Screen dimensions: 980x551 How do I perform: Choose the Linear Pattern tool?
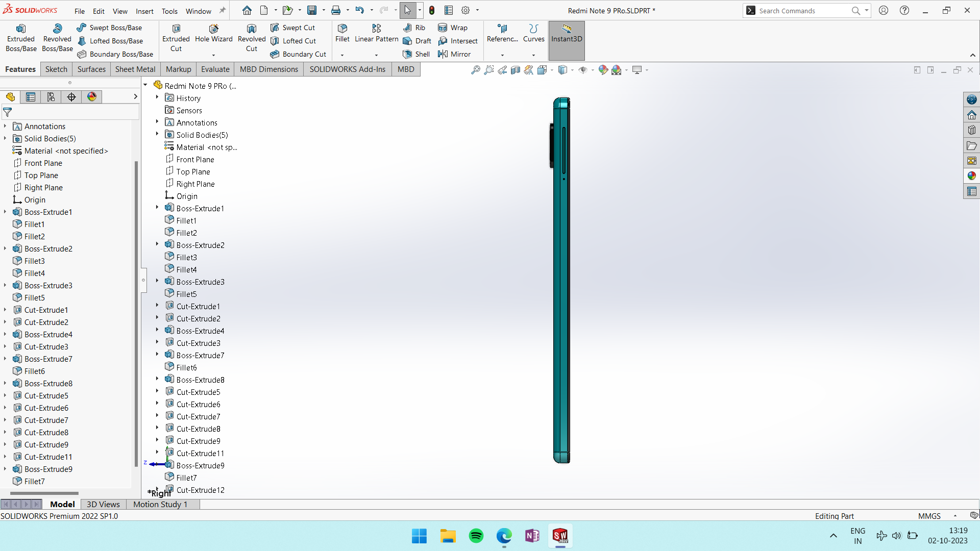(x=377, y=34)
